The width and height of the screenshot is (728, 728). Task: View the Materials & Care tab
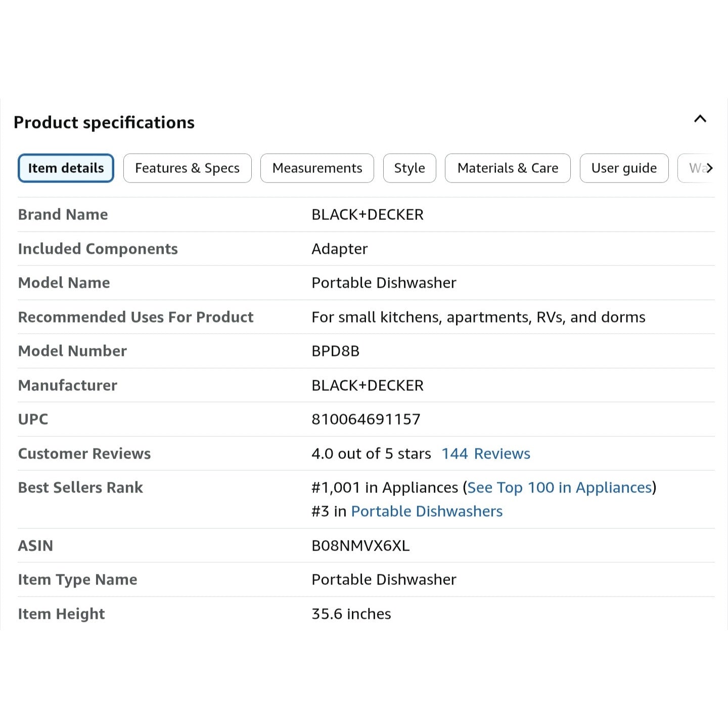(508, 168)
